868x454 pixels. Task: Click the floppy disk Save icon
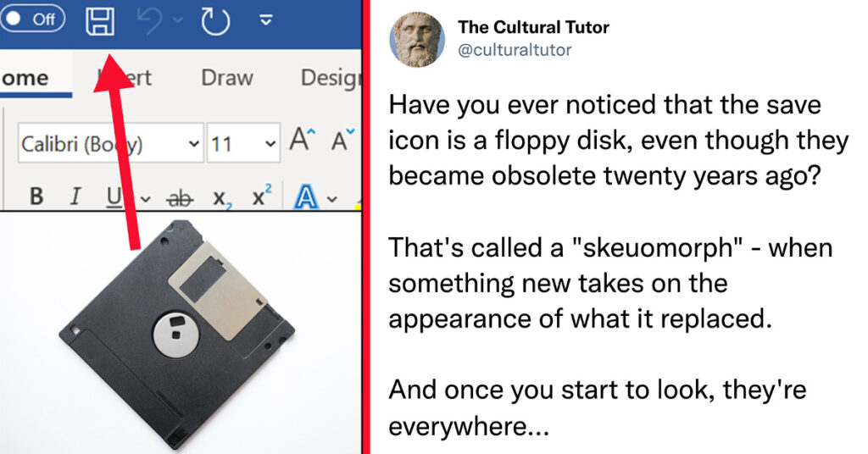[100, 22]
